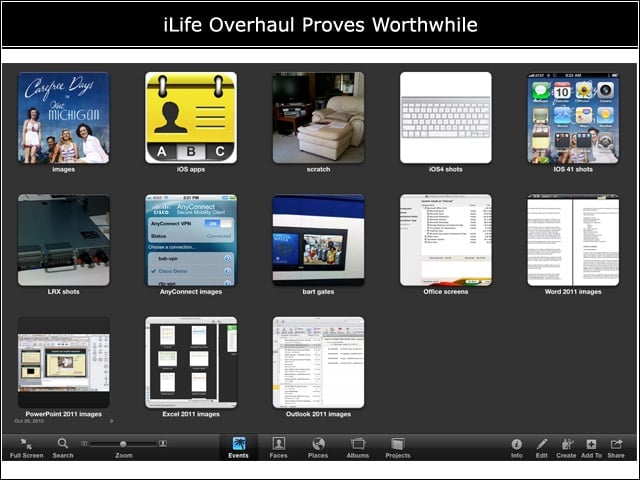Viewport: 640px width, 480px height.
Task: Click the 'bart gates' event title text
Action: pos(318,291)
